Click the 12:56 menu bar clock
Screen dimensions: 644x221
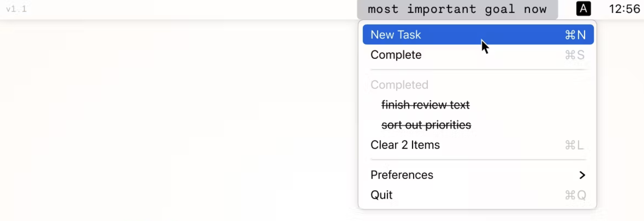click(624, 9)
